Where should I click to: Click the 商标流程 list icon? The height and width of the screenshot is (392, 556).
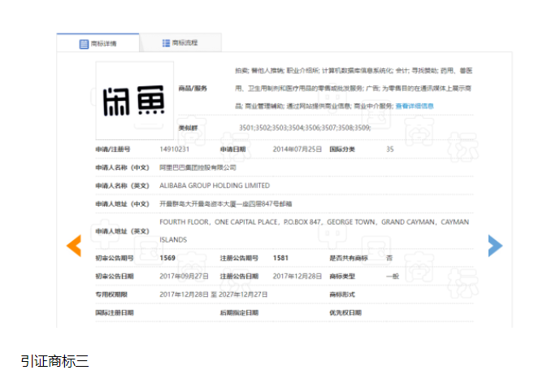(x=166, y=43)
